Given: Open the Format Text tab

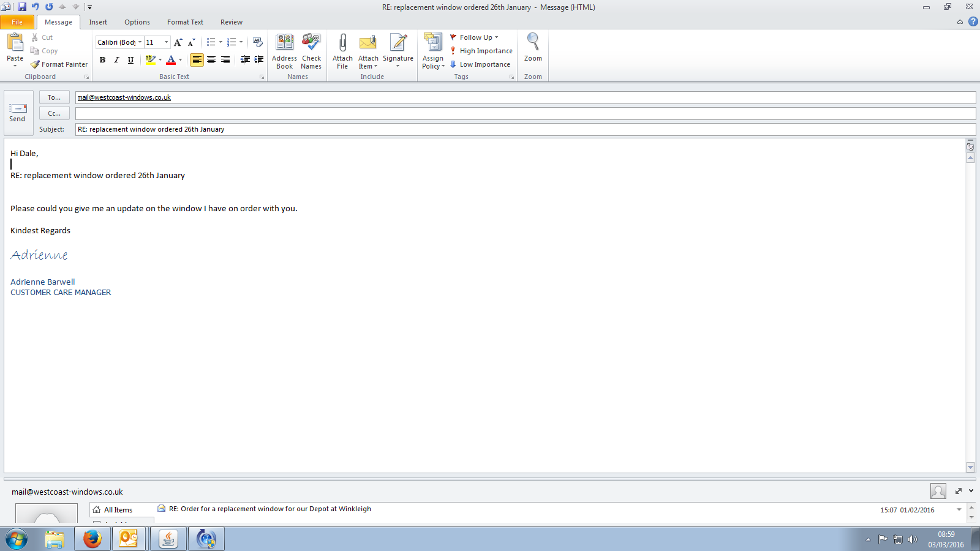Looking at the screenshot, I should pos(185,22).
